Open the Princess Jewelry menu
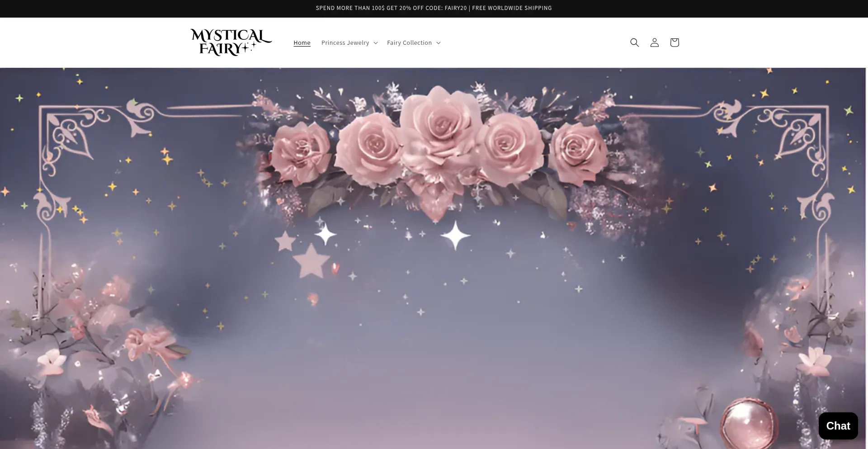Viewport: 868px width, 449px height. pyautogui.click(x=345, y=43)
